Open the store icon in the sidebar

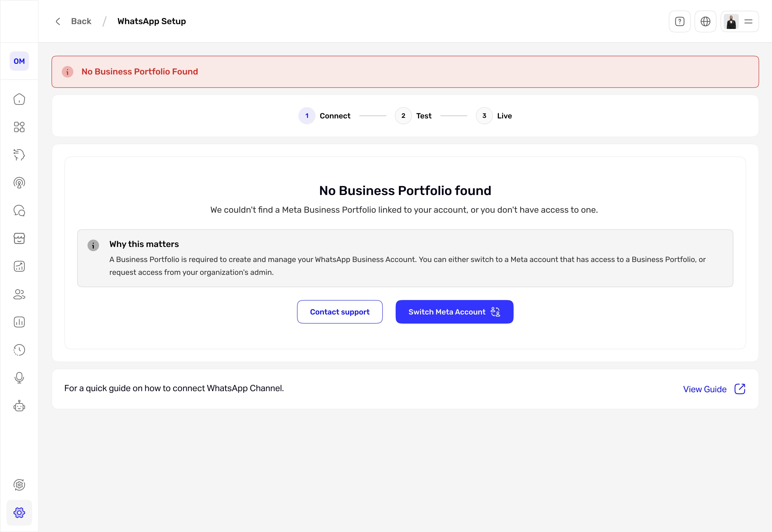pyautogui.click(x=19, y=238)
